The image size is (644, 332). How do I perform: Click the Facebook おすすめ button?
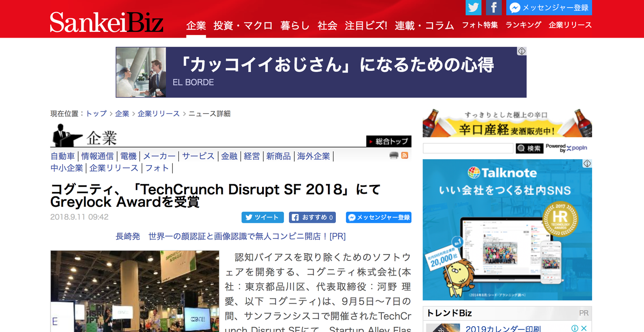pos(312,217)
